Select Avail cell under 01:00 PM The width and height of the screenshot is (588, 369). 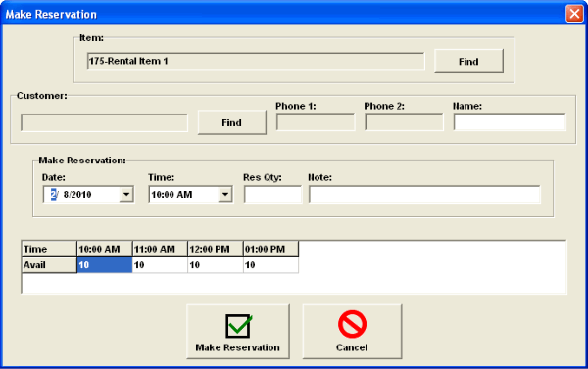click(270, 265)
